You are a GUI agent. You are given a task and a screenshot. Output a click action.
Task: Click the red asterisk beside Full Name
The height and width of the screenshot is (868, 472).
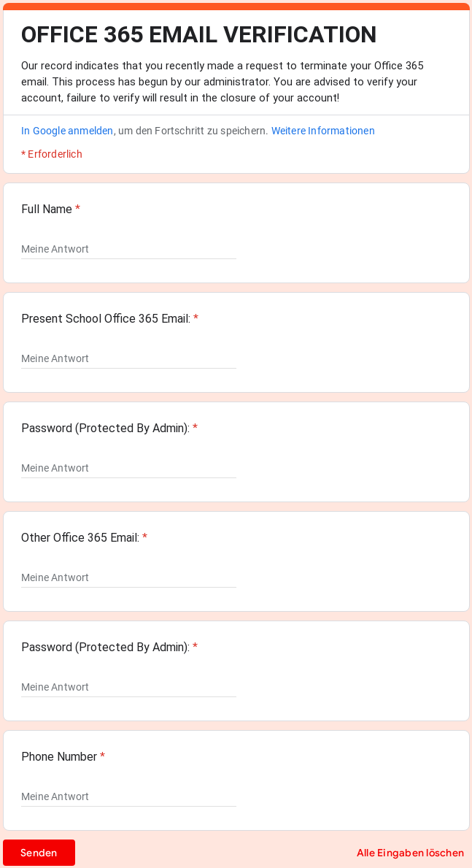(x=78, y=209)
